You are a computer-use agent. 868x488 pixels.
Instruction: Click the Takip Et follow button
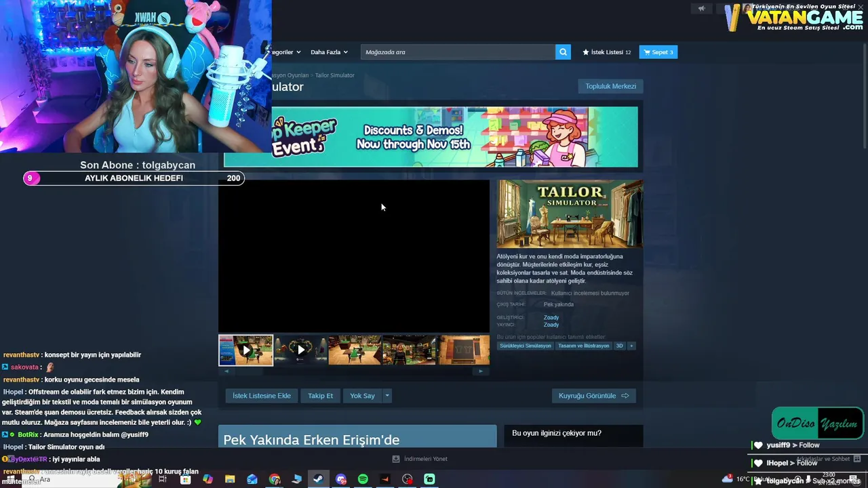coord(321,396)
